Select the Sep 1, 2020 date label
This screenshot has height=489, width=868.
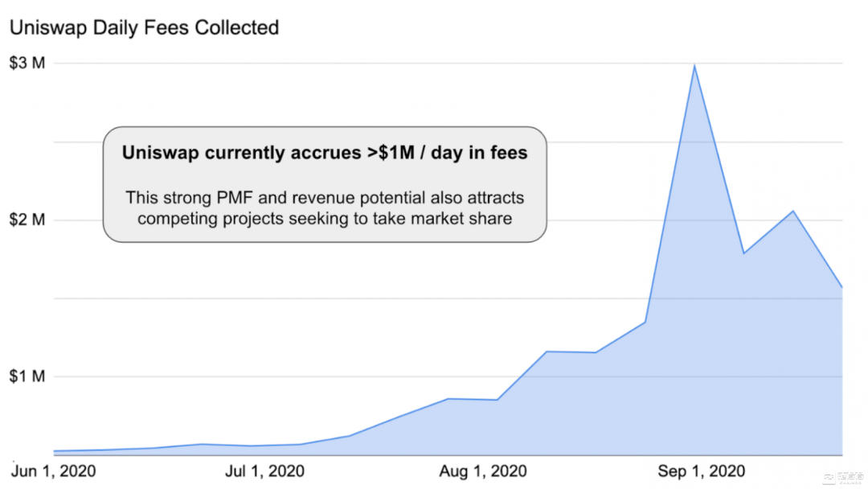702,471
